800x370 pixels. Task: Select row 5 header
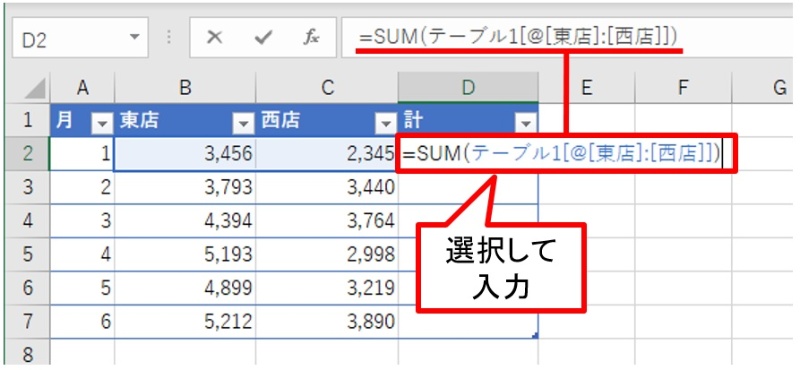(28, 255)
